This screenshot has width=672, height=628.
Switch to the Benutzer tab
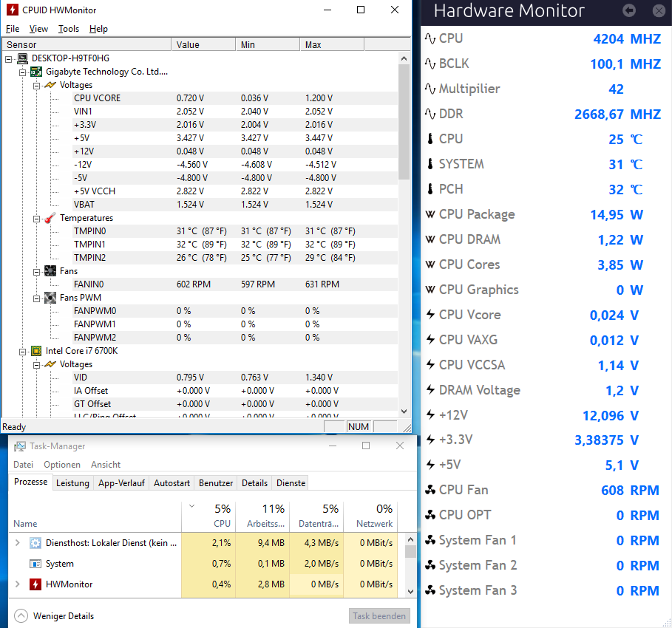[216, 483]
